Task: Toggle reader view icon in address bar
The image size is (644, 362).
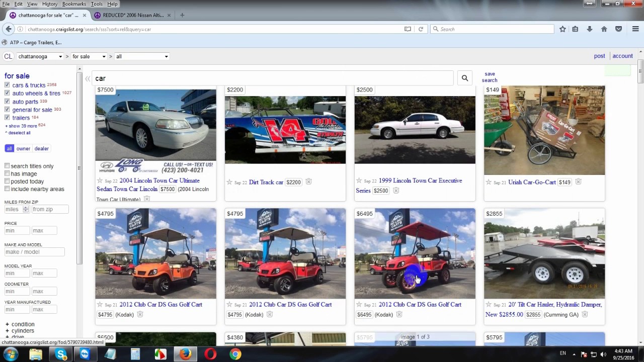Action: (x=408, y=29)
